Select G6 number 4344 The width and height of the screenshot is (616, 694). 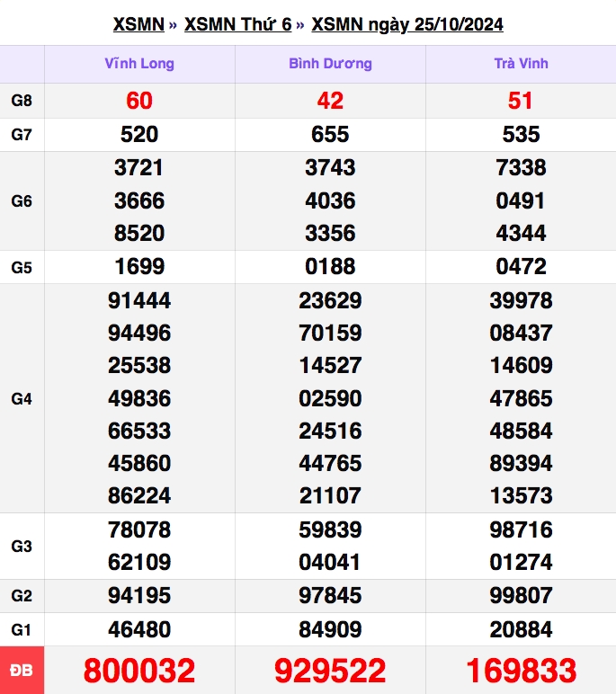point(522,233)
